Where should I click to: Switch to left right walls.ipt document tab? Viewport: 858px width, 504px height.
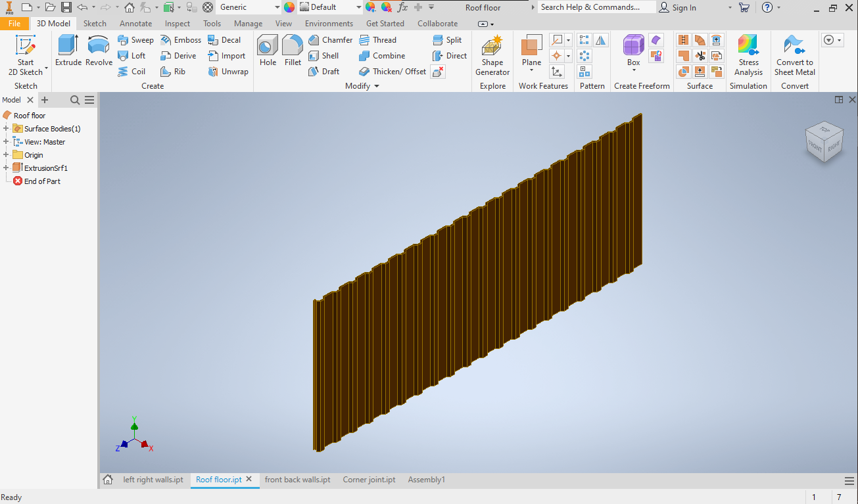point(153,480)
